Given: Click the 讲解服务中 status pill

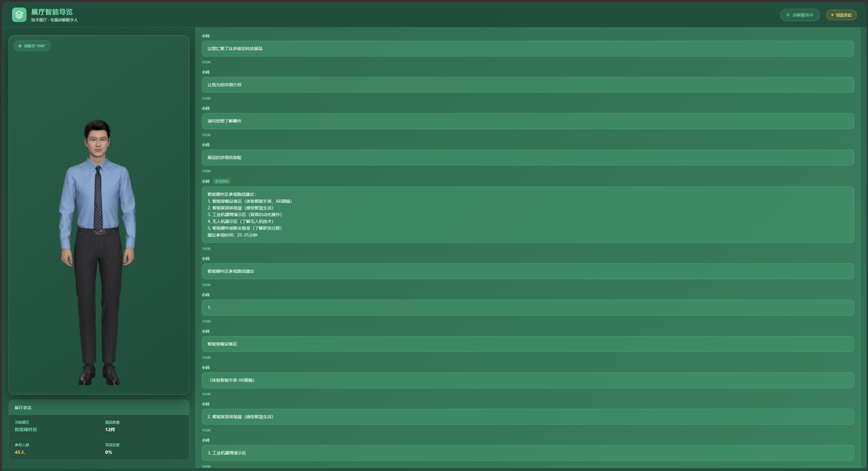Looking at the screenshot, I should [x=800, y=15].
